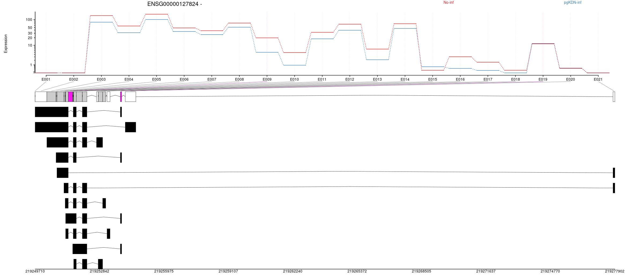Screen dimensions: 644x276
Task: Click genomic coordinate 219277902
Action: pos(615,271)
